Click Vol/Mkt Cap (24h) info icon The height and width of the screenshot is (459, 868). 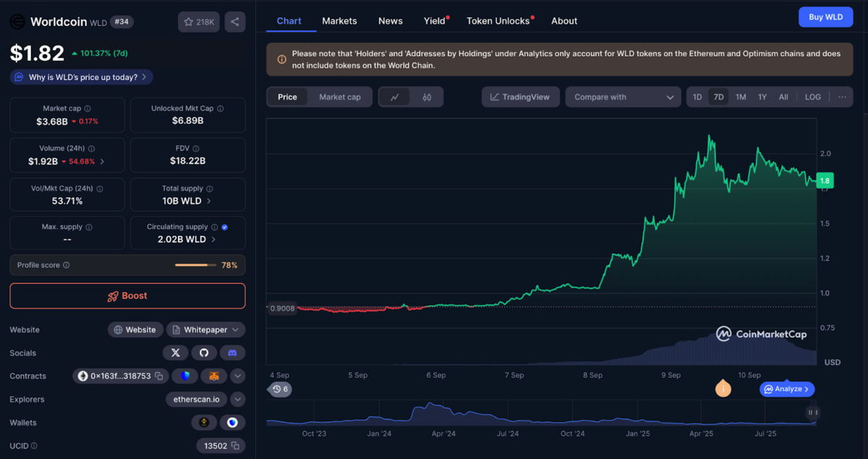(100, 188)
